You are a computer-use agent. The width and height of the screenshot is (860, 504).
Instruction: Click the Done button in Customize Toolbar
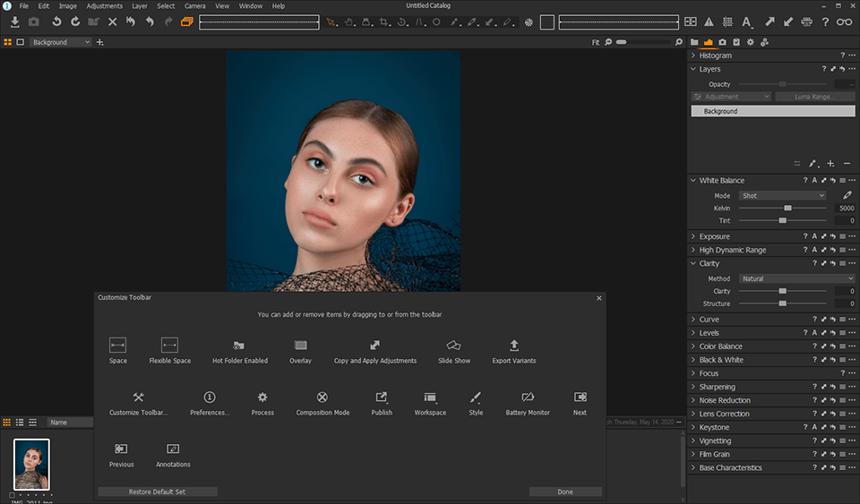(565, 492)
